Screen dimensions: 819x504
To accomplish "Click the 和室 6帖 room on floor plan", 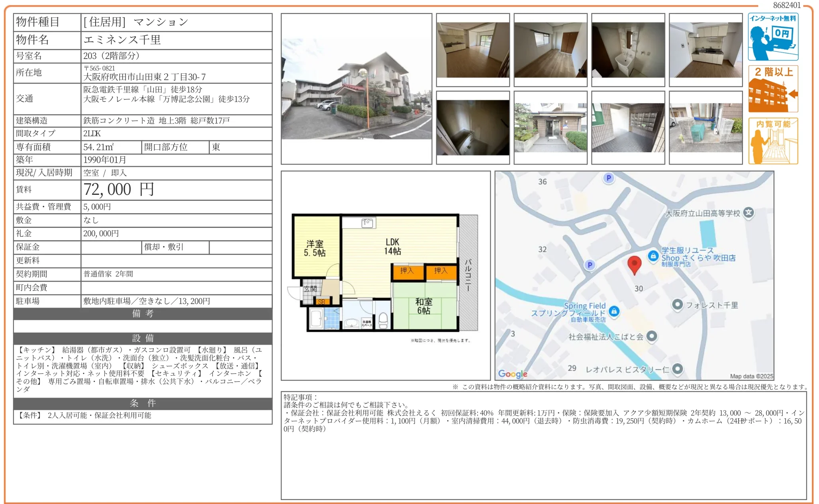I will 423,306.
